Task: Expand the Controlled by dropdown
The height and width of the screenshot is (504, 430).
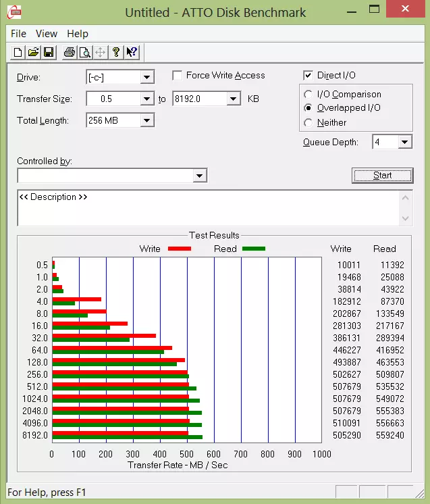Action: tap(199, 176)
